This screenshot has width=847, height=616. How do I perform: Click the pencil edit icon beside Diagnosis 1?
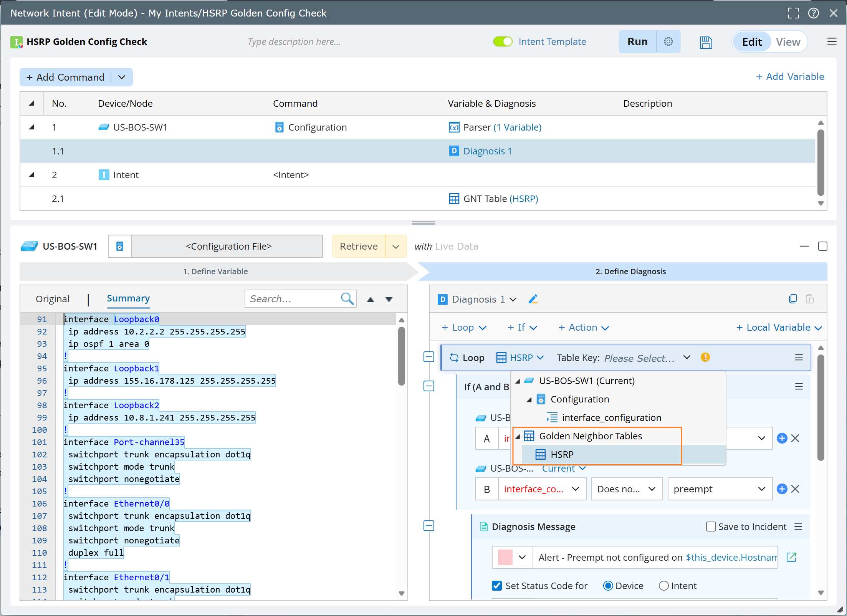click(533, 299)
